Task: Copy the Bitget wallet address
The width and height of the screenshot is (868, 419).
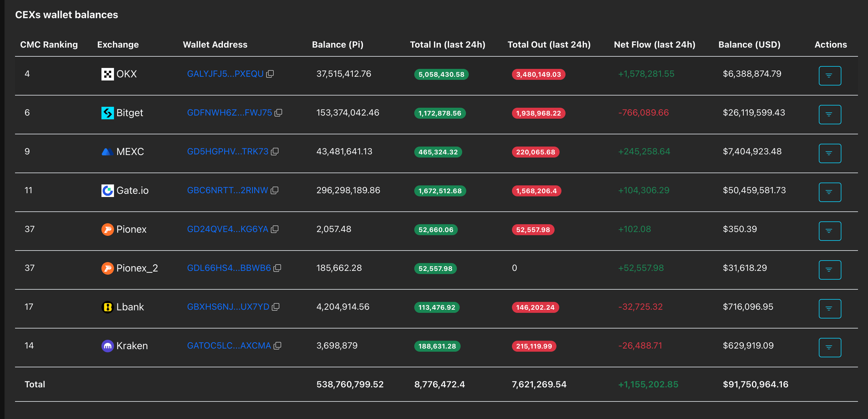Action: pos(278,113)
